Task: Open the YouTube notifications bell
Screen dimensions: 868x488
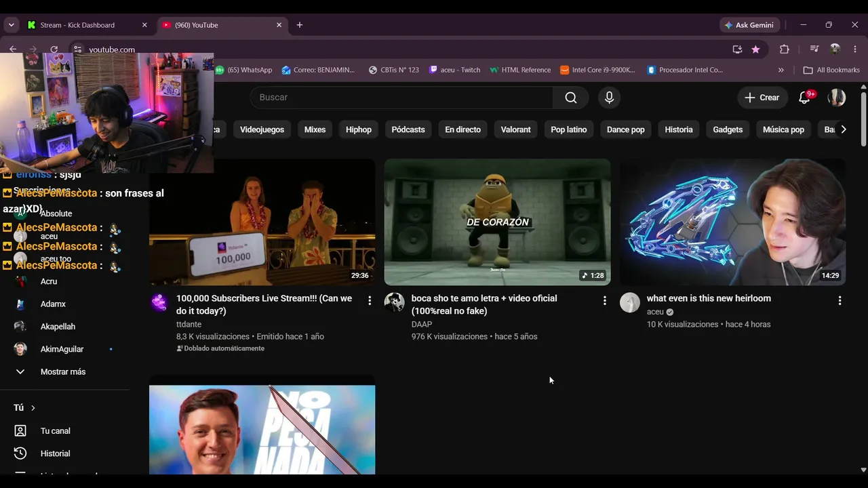Action: pyautogui.click(x=805, y=98)
